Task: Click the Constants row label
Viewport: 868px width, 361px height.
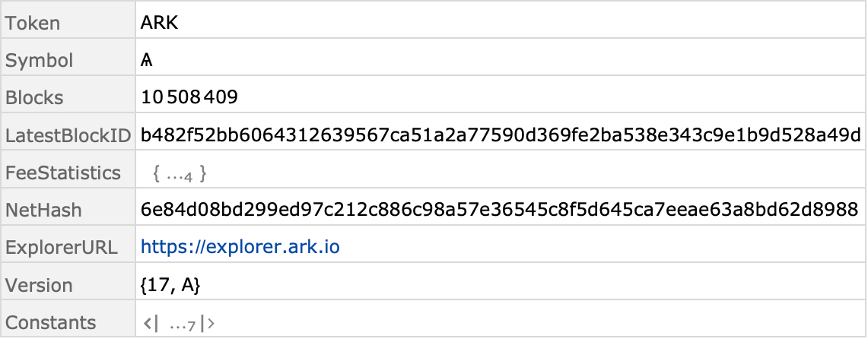Action: tap(51, 323)
